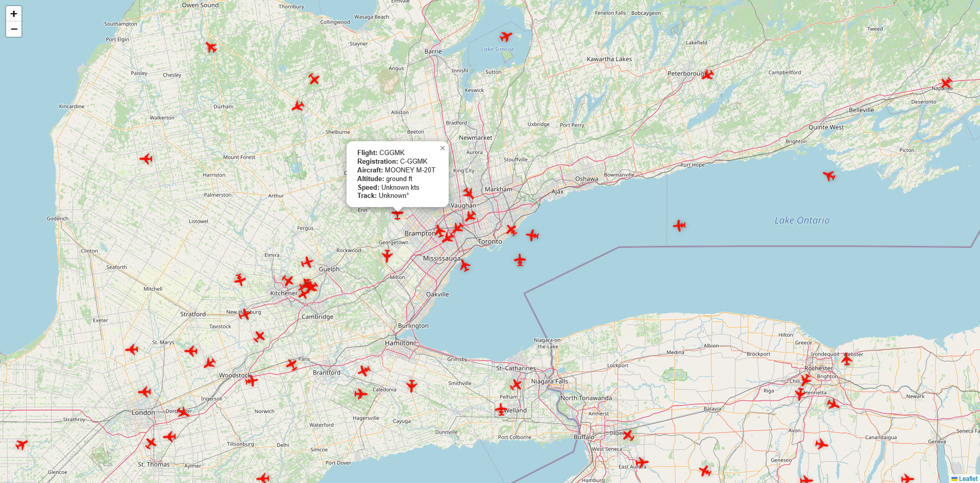The image size is (980, 483).
Task: Zoom in on the map
Action: pyautogui.click(x=14, y=14)
